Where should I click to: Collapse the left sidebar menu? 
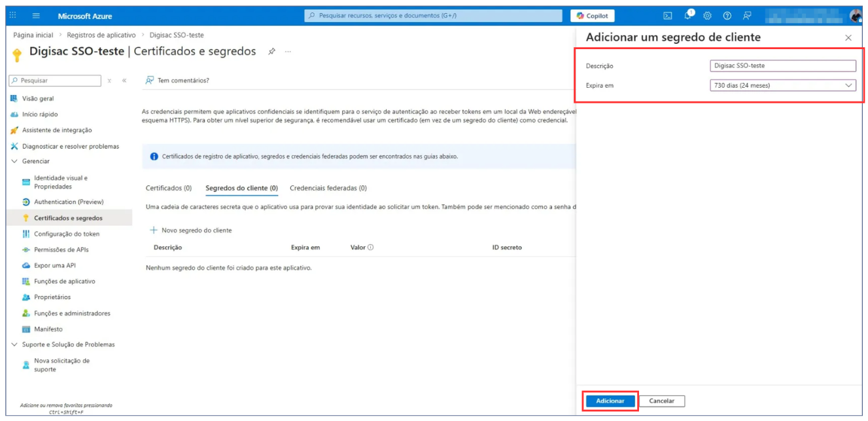[x=124, y=81]
